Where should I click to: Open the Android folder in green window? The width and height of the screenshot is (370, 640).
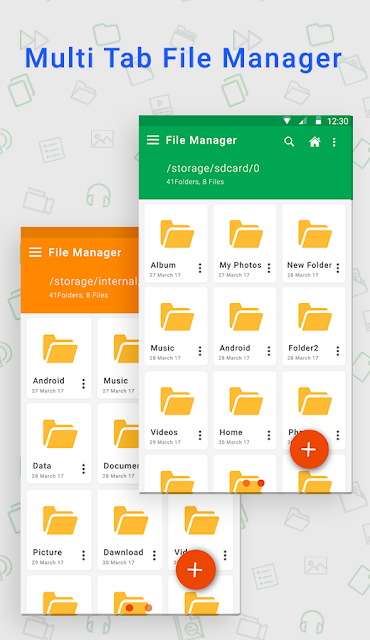[245, 326]
